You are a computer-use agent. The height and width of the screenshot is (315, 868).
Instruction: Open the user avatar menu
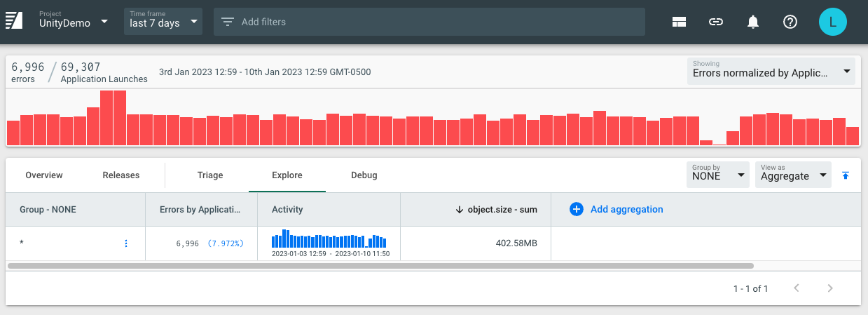click(832, 22)
